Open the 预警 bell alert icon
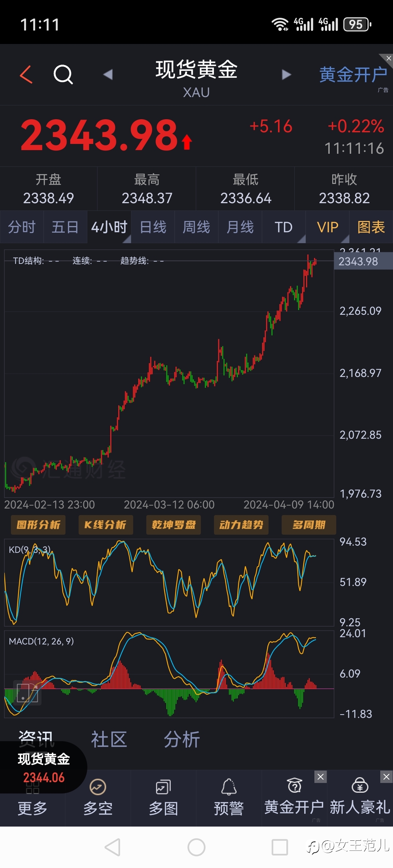This screenshot has height=868, width=393. pos(229,798)
